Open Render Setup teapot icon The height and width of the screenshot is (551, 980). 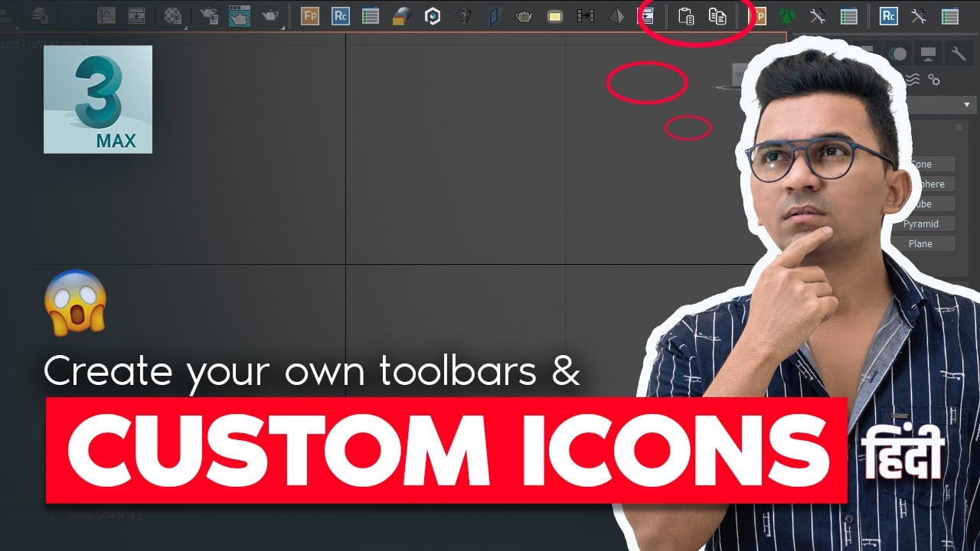tap(209, 15)
